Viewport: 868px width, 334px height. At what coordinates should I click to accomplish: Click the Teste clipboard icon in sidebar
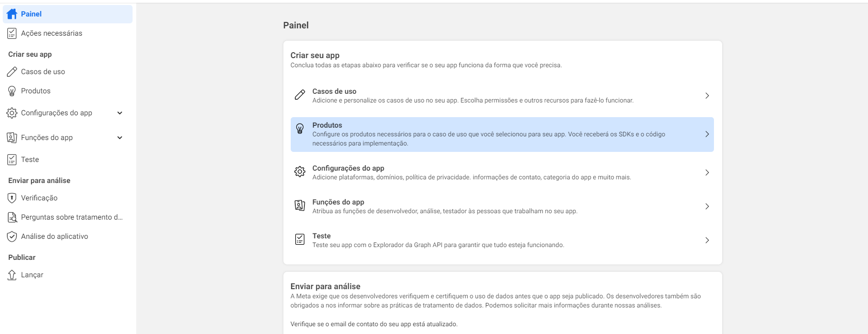11,159
